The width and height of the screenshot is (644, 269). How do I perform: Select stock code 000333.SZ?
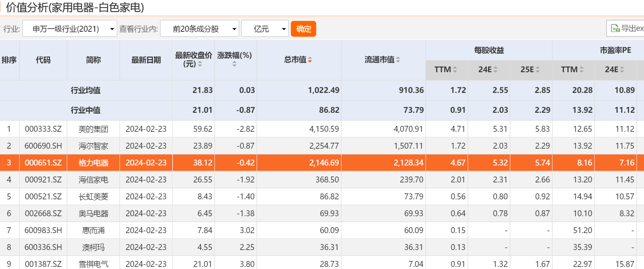pyautogui.click(x=43, y=129)
